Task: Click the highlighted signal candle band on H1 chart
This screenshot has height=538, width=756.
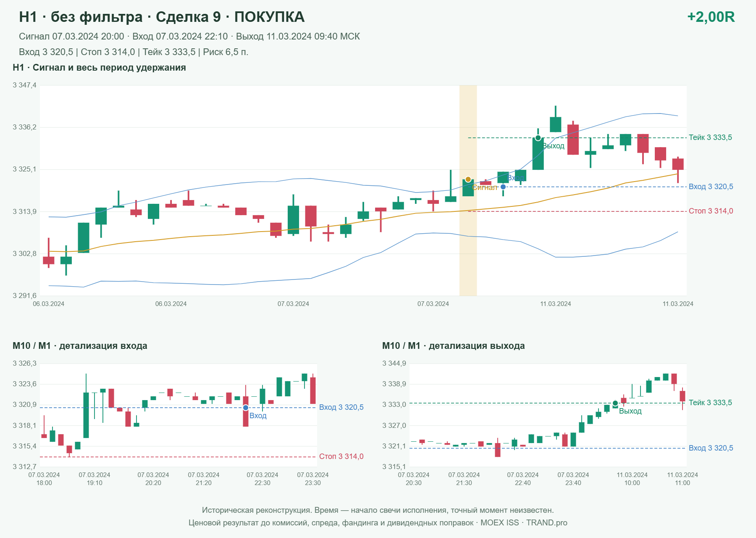Action: click(x=468, y=190)
